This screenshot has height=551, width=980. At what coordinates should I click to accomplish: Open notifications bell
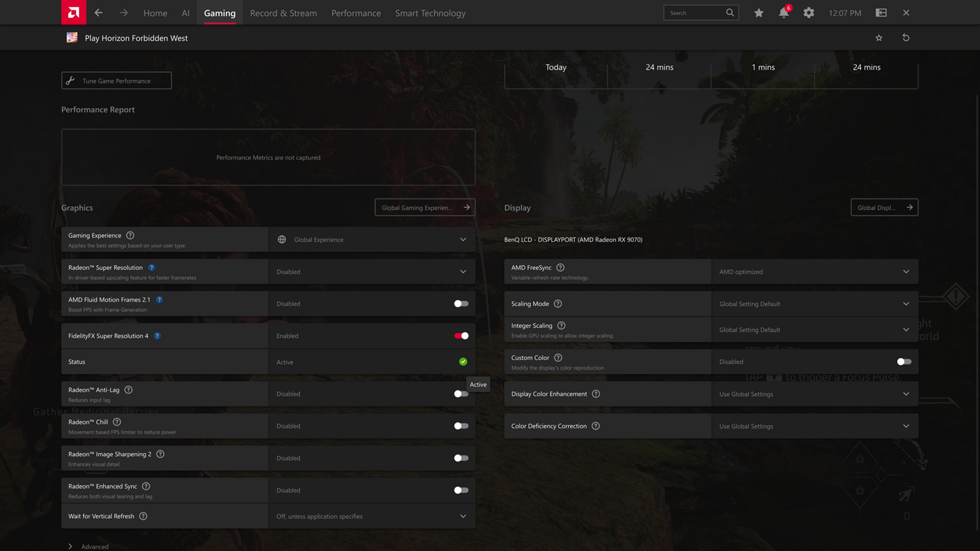(783, 12)
